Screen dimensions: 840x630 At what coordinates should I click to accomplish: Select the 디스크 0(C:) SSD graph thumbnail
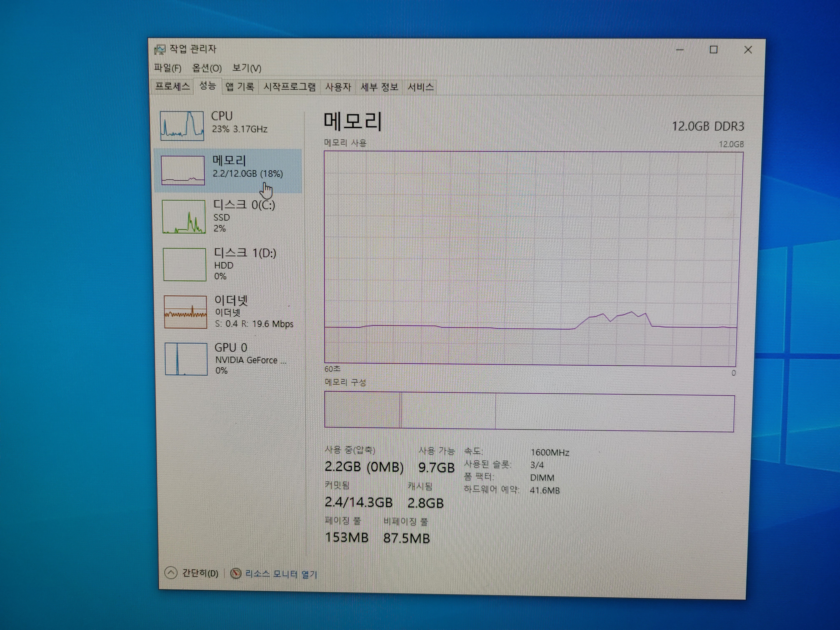tap(184, 216)
